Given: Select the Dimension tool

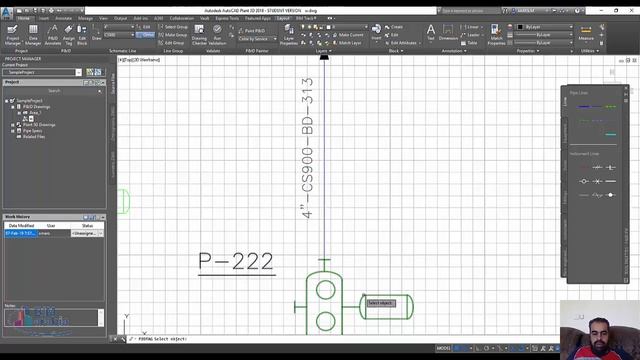Looking at the screenshot, I should click(448, 33).
